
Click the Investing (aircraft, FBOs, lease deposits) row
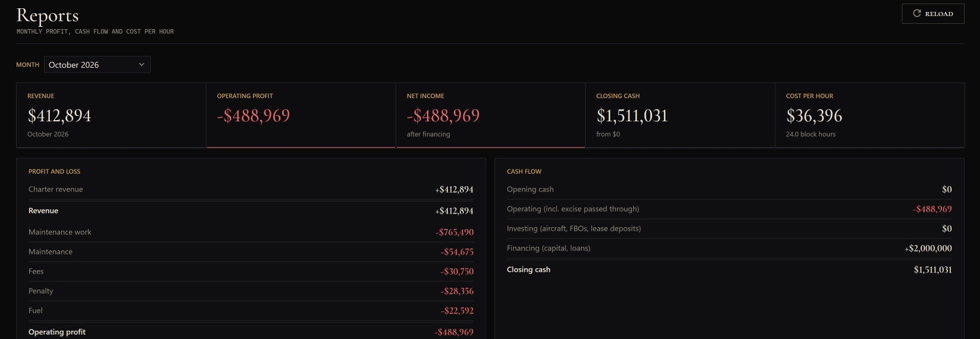click(x=729, y=228)
